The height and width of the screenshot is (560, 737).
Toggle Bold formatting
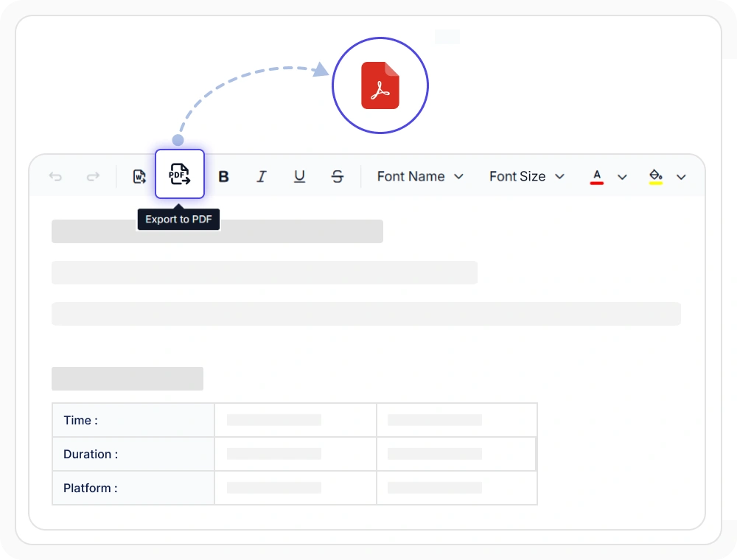pos(224,177)
